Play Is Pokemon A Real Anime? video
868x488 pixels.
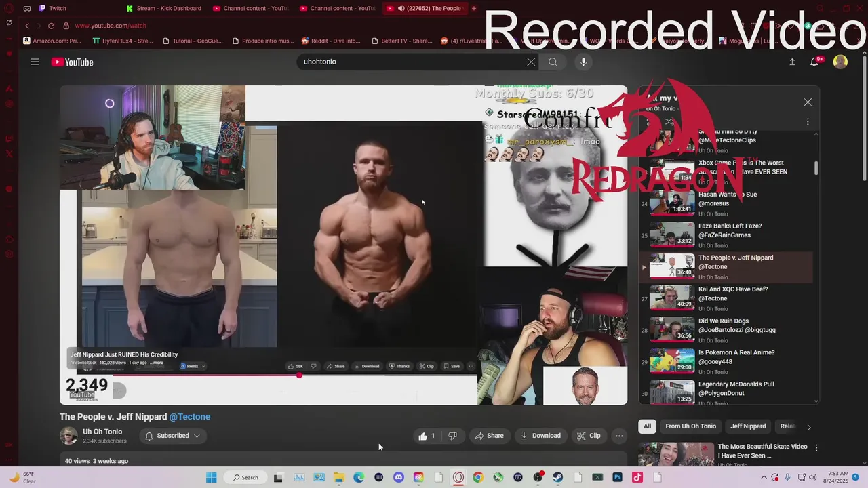(726, 363)
